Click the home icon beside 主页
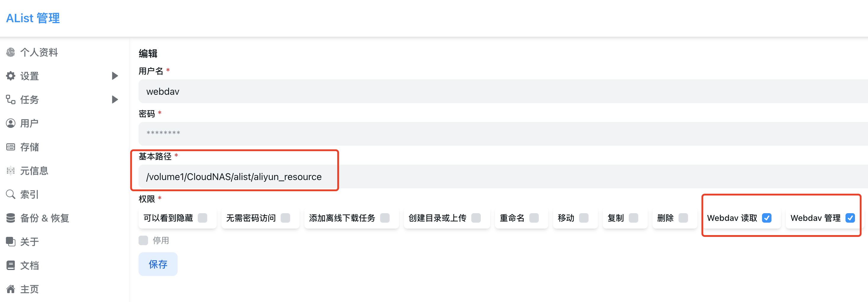Viewport: 868px width, 302px height. (x=11, y=289)
